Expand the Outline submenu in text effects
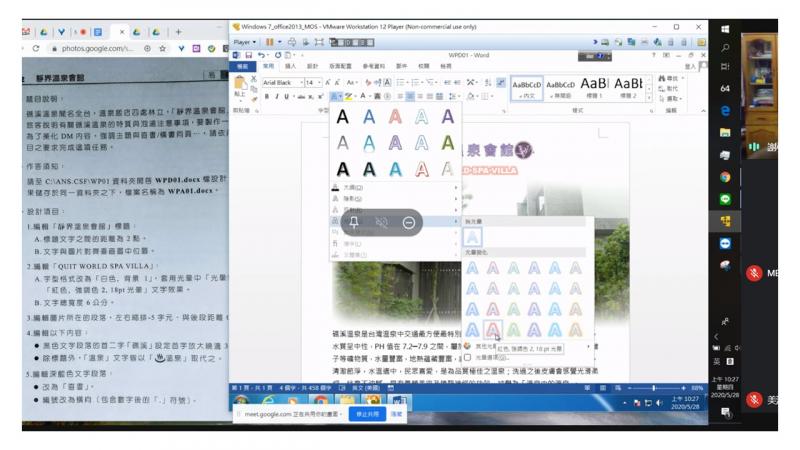The image size is (800, 450). [x=395, y=187]
